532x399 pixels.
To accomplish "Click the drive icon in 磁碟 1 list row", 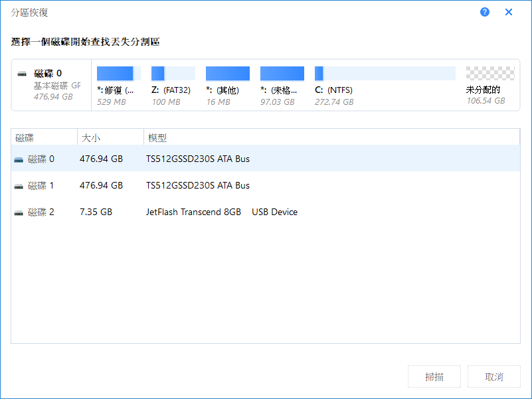I will point(19,186).
